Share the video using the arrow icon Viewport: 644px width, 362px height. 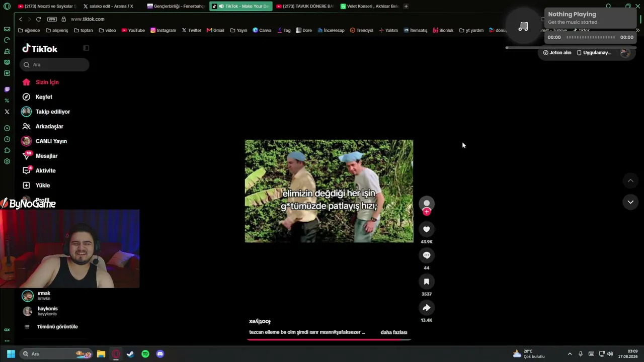426,308
